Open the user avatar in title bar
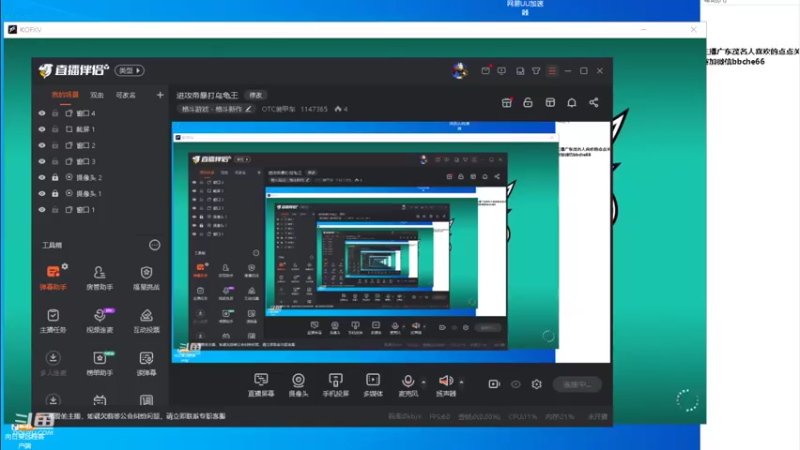Image resolution: width=800 pixels, height=450 pixels. tap(459, 70)
